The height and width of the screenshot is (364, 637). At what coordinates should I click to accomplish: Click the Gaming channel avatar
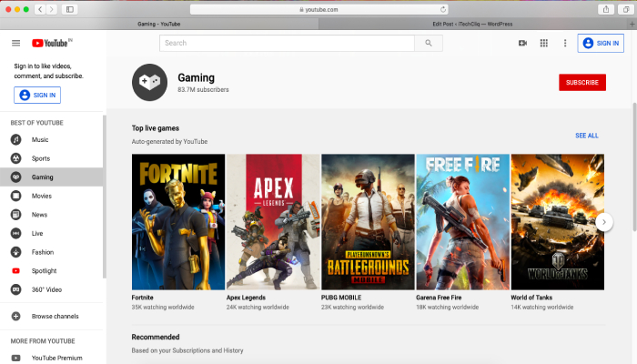click(149, 82)
